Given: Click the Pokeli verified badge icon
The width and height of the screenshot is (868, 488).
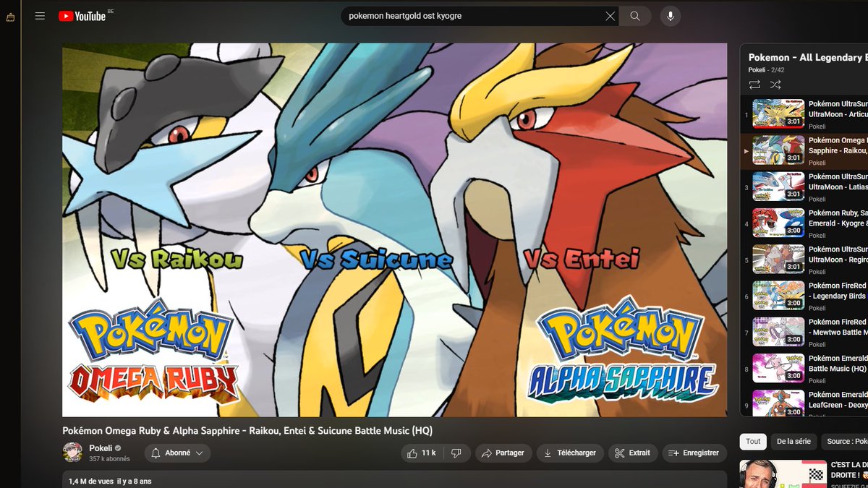Looking at the screenshot, I should (118, 449).
